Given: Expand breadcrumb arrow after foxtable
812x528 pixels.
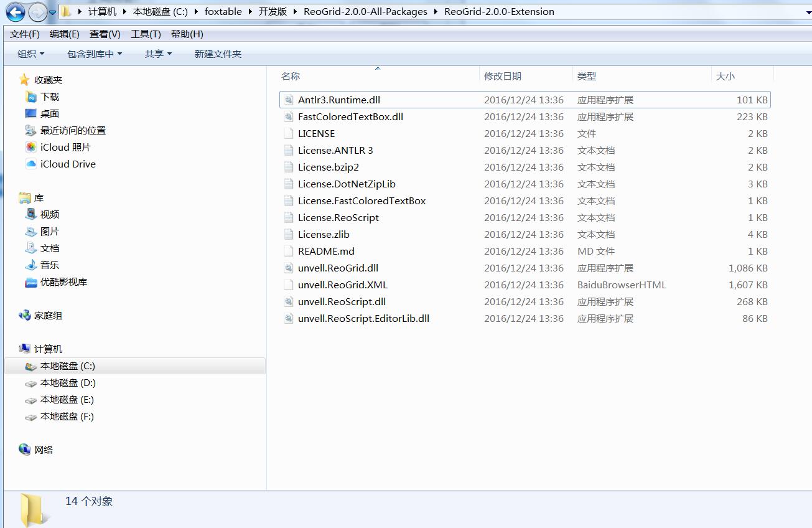Looking at the screenshot, I should click(x=250, y=12).
